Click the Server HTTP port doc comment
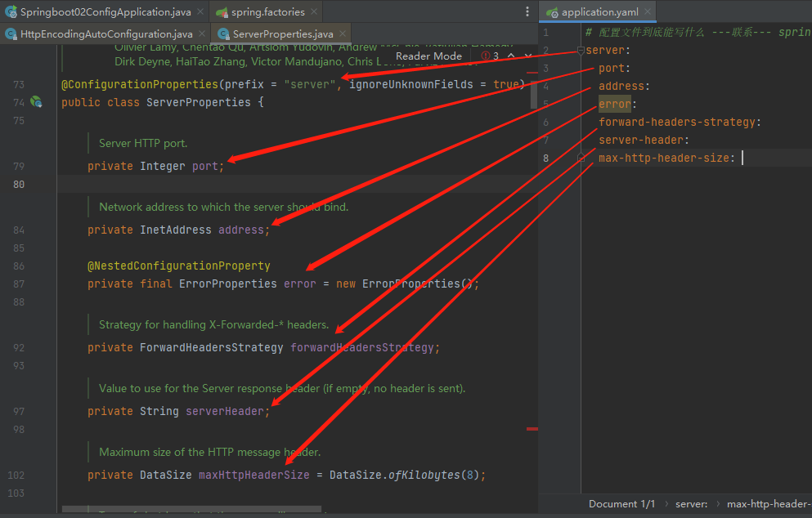Viewport: 812px width, 518px height. (143, 143)
